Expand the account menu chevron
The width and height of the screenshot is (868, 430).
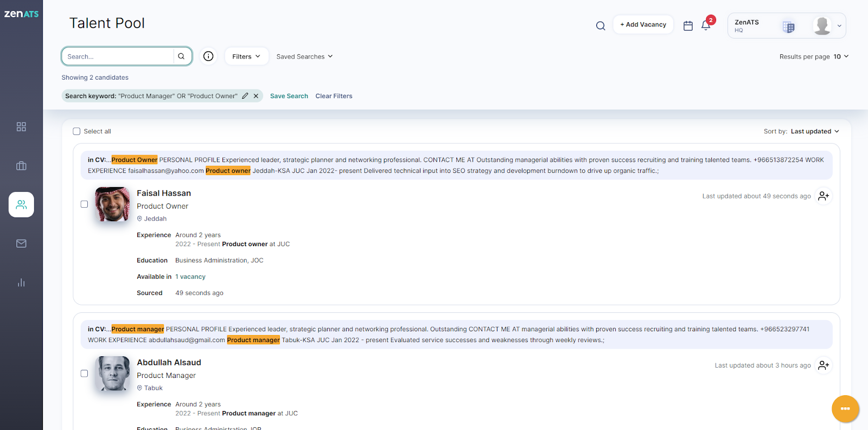[x=839, y=25]
